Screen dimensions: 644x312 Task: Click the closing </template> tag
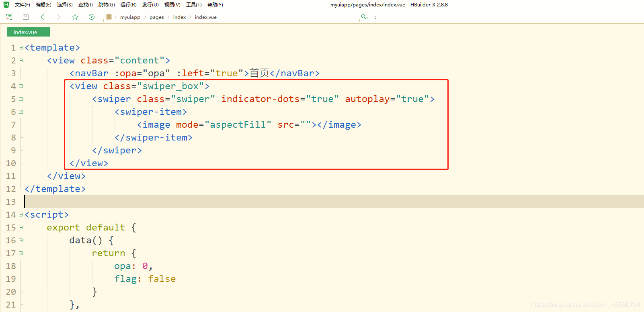[55, 189]
